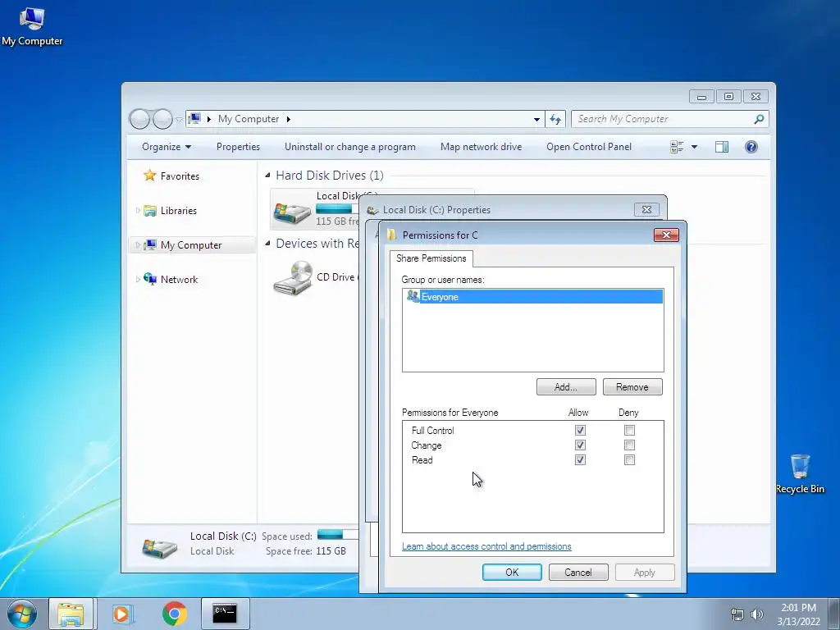
Task: Collapse the Devices with Removable group
Action: [x=267, y=243]
